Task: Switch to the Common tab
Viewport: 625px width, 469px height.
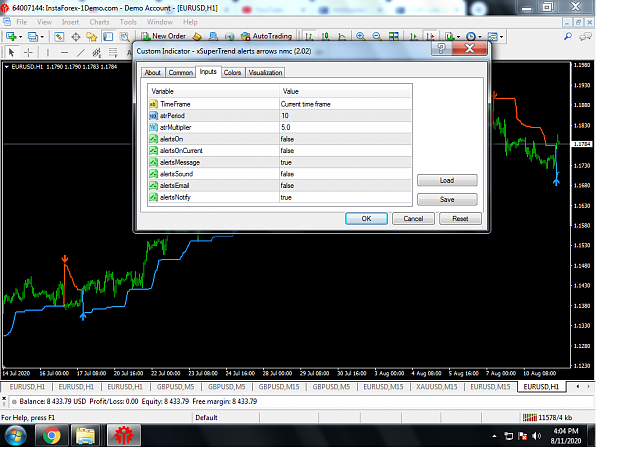Action: point(181,73)
